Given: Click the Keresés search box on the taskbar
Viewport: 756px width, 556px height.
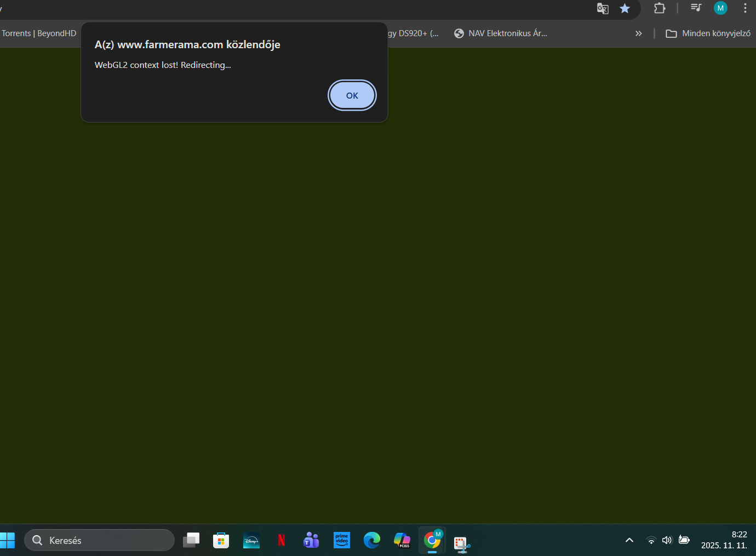Looking at the screenshot, I should coord(99,541).
